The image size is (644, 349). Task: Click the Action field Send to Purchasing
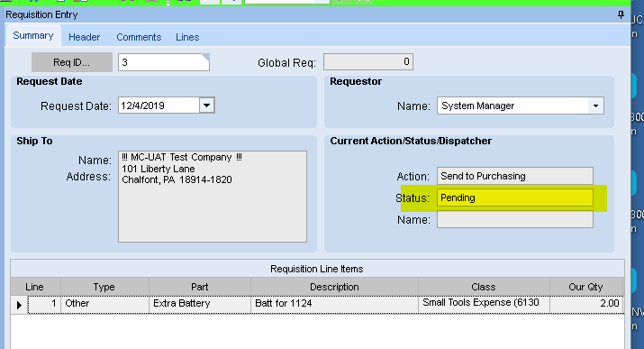pos(514,176)
